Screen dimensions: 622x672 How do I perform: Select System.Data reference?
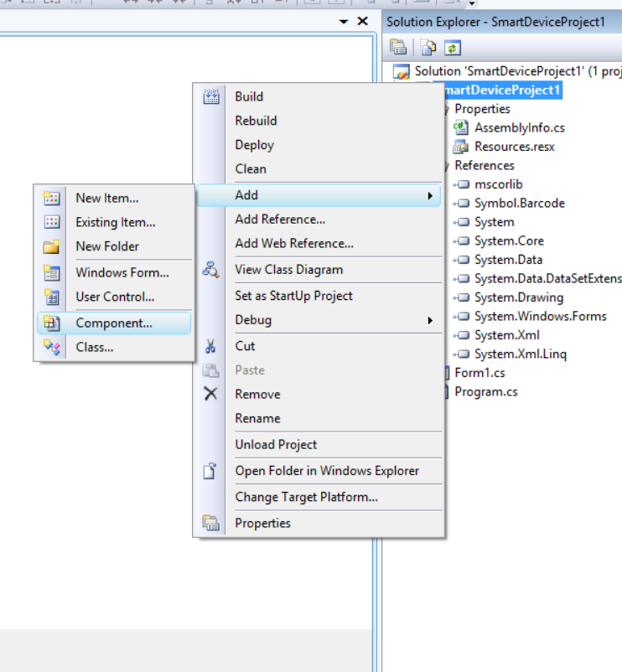point(508,260)
